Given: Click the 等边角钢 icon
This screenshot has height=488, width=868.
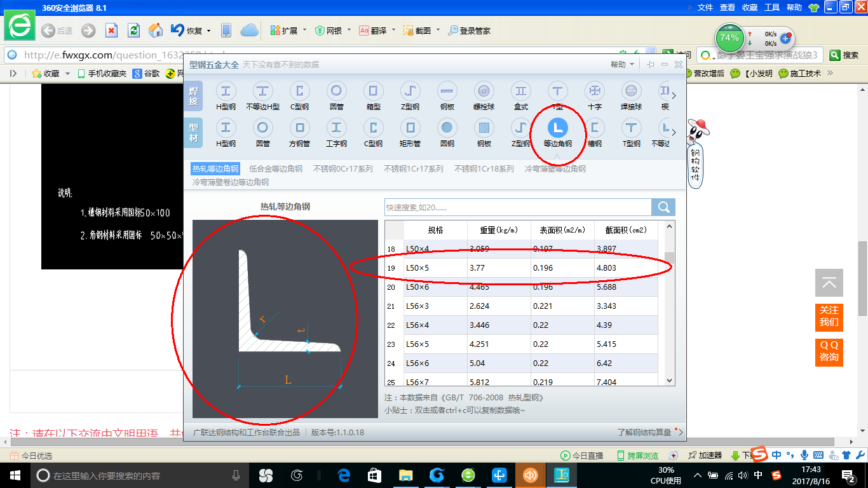Looking at the screenshot, I should pyautogui.click(x=557, y=127).
